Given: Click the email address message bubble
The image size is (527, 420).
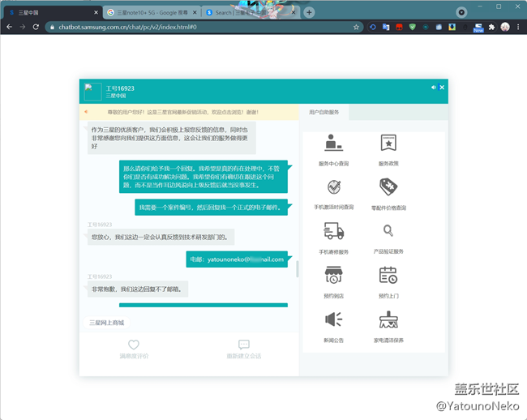Looking at the screenshot, I should click(x=237, y=259).
